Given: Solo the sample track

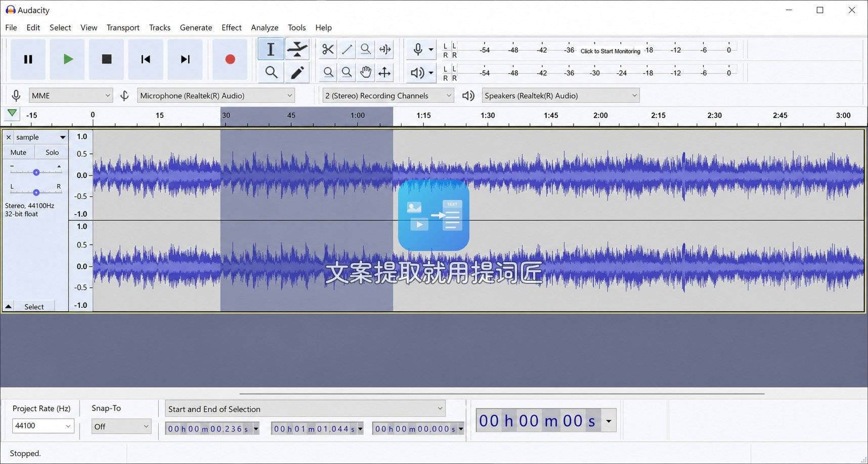Looking at the screenshot, I should pyautogui.click(x=52, y=152).
